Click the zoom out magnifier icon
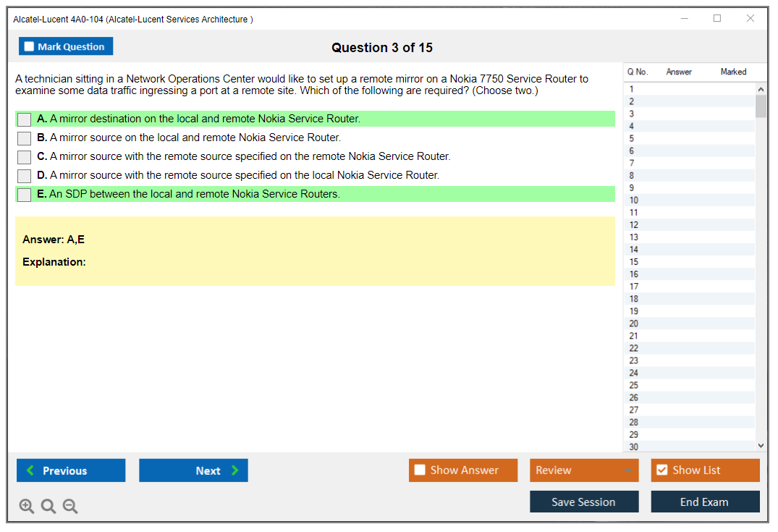The height and width of the screenshot is (532, 778). 70,507
